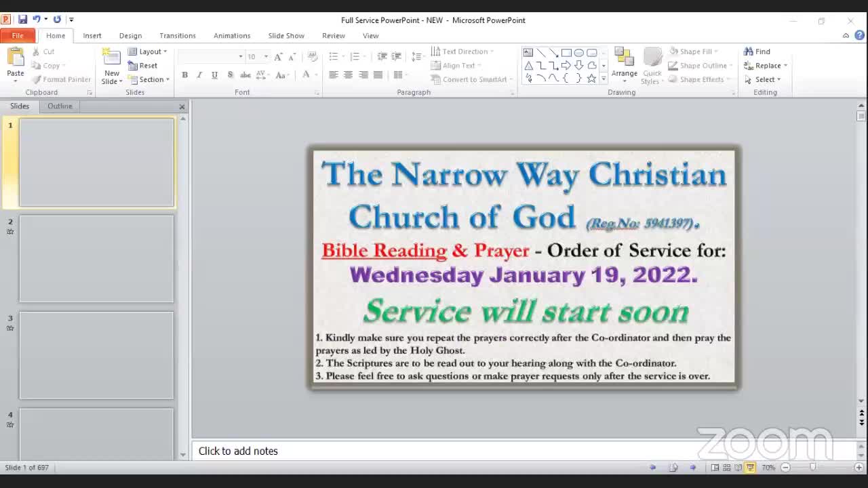Decrease the list indent level
The width and height of the screenshot is (868, 488).
click(382, 57)
